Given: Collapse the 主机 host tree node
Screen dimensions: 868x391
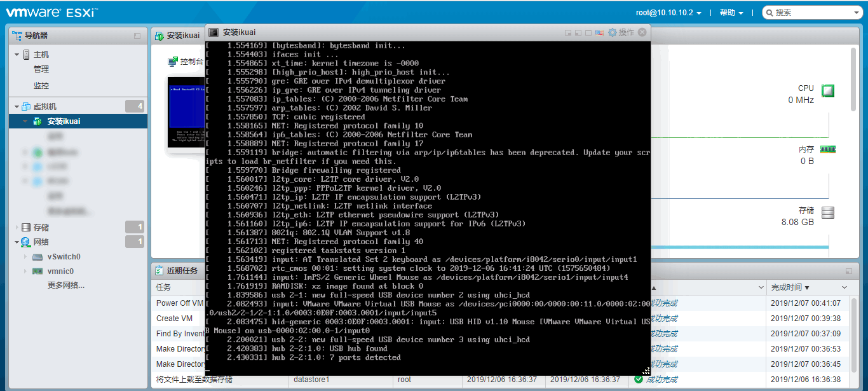Looking at the screenshot, I should point(17,55).
